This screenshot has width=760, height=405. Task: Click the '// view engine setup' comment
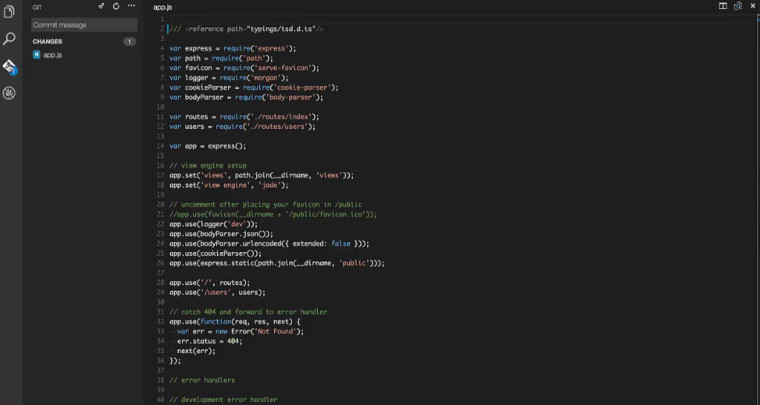tap(208, 166)
